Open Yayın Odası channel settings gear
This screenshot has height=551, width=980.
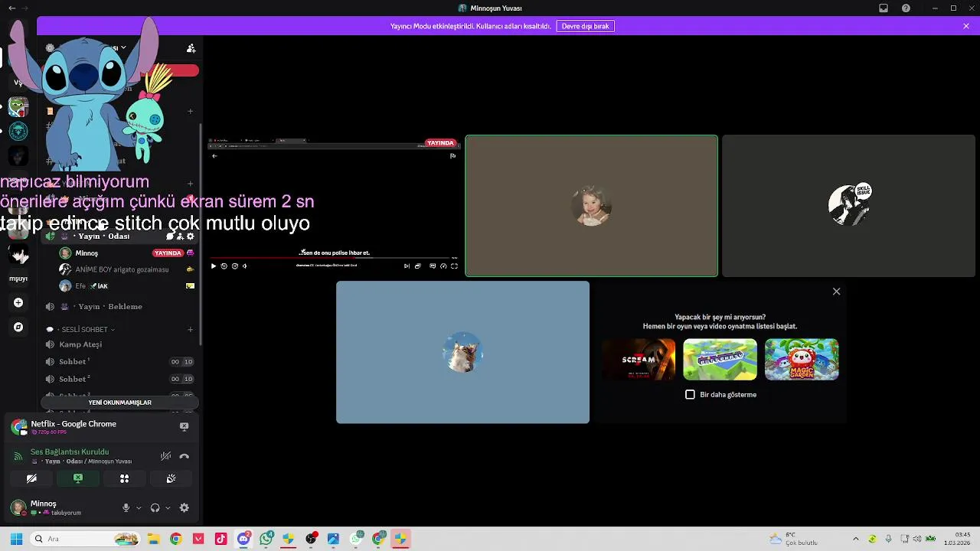pos(191,236)
